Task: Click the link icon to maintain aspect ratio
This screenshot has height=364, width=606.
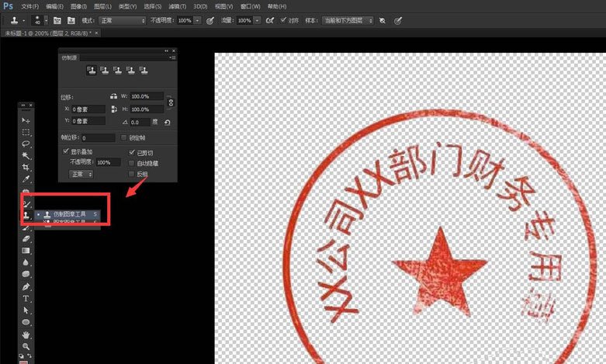Action: (x=171, y=102)
